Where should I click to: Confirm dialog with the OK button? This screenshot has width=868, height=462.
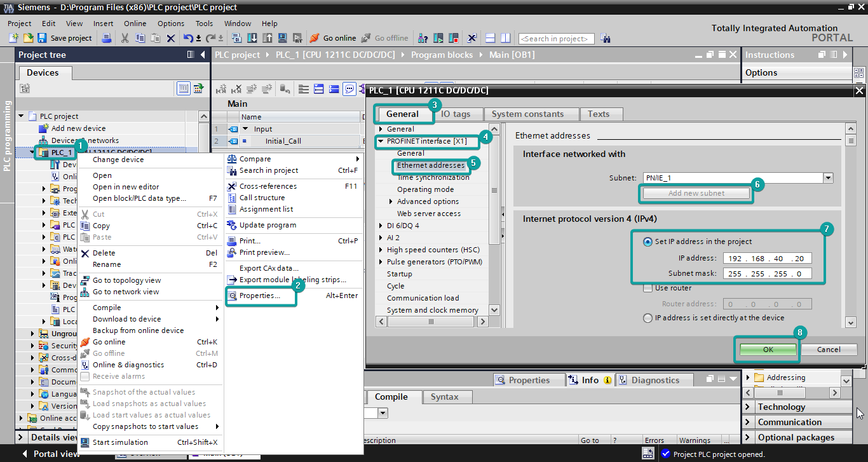point(768,350)
